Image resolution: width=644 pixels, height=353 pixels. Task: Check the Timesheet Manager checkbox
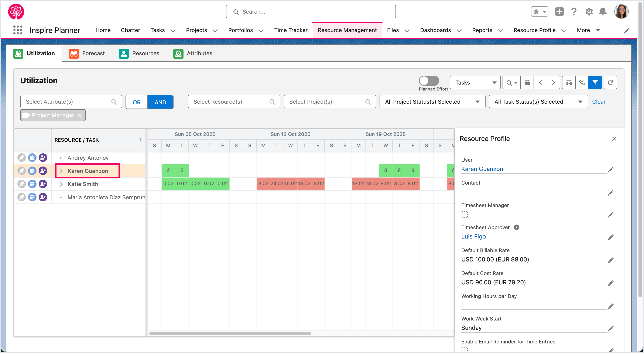coord(465,215)
